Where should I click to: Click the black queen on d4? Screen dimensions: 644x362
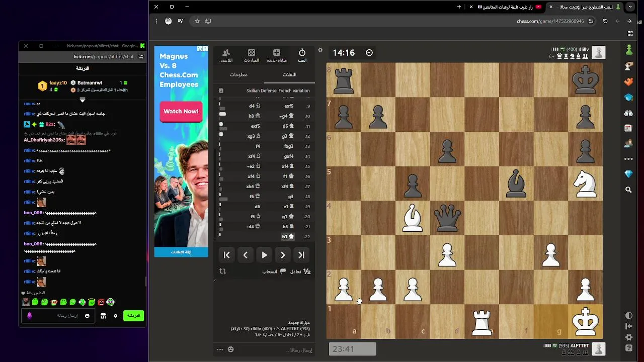click(447, 218)
